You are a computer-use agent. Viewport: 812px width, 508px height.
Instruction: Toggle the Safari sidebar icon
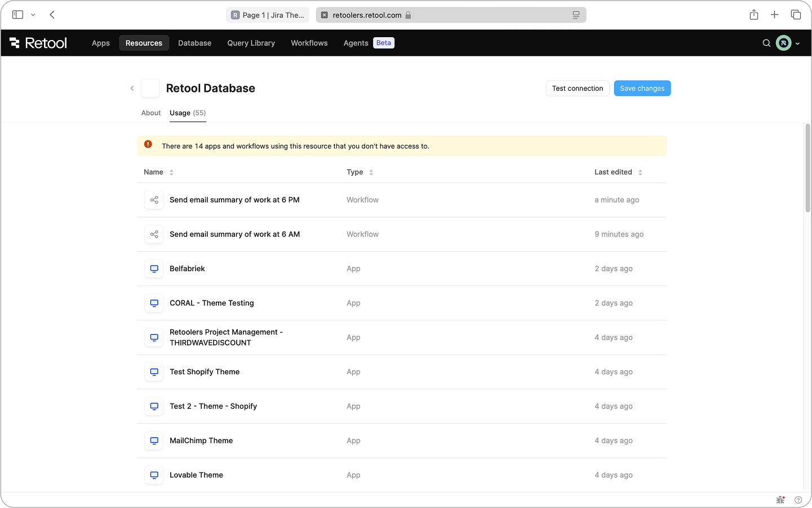(17, 15)
